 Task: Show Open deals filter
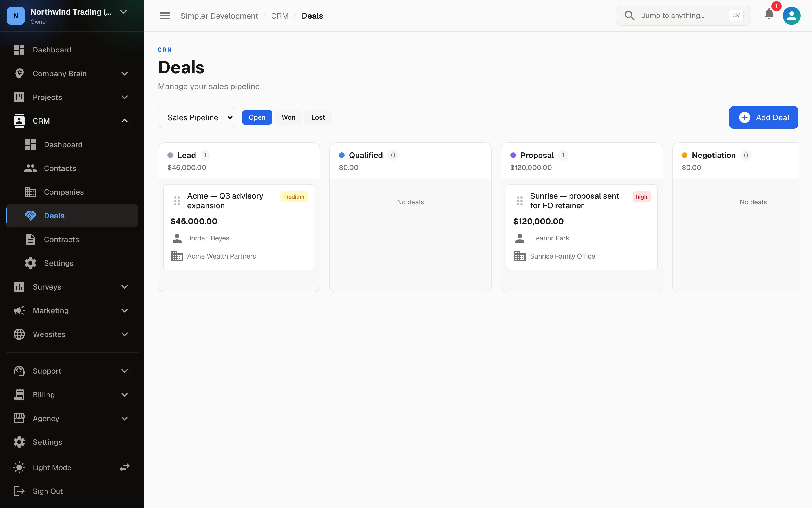click(x=257, y=117)
